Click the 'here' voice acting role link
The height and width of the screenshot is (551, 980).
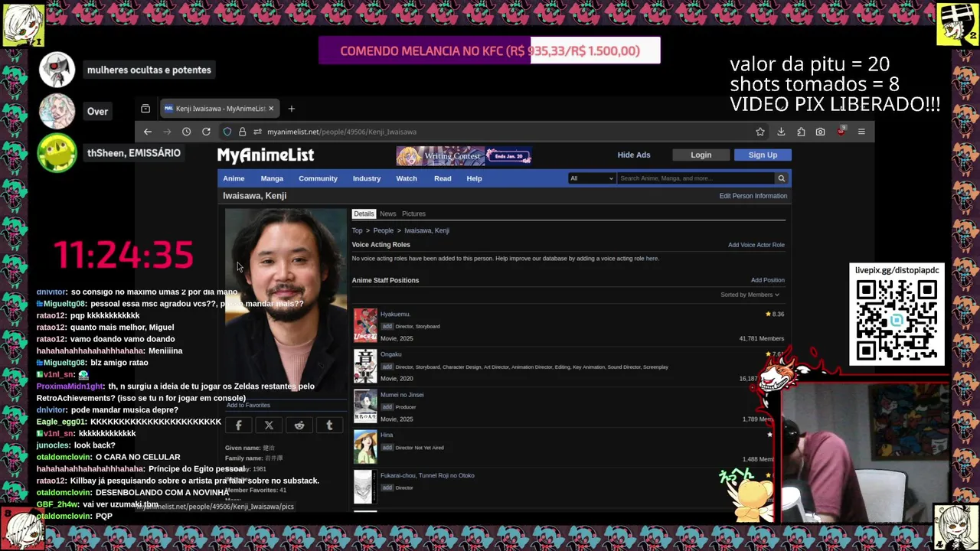coord(652,259)
